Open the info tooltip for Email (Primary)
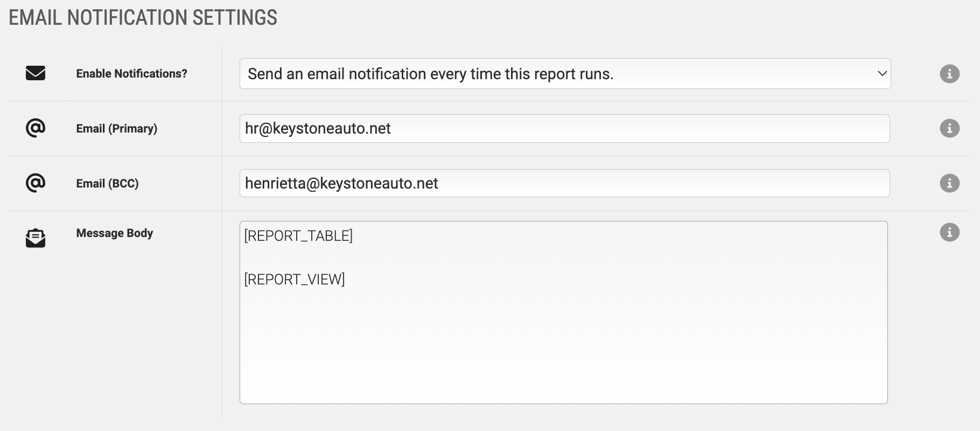The image size is (980, 431). 949,128
